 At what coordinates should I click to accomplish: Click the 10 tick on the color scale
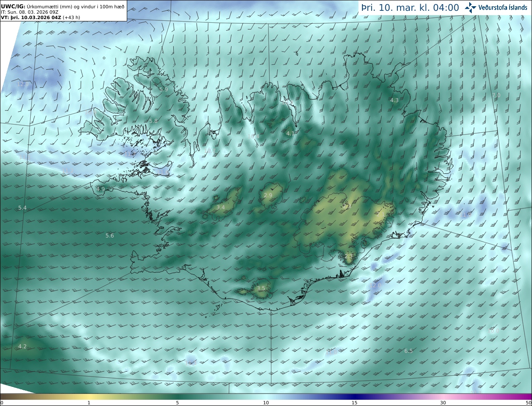pos(266,403)
